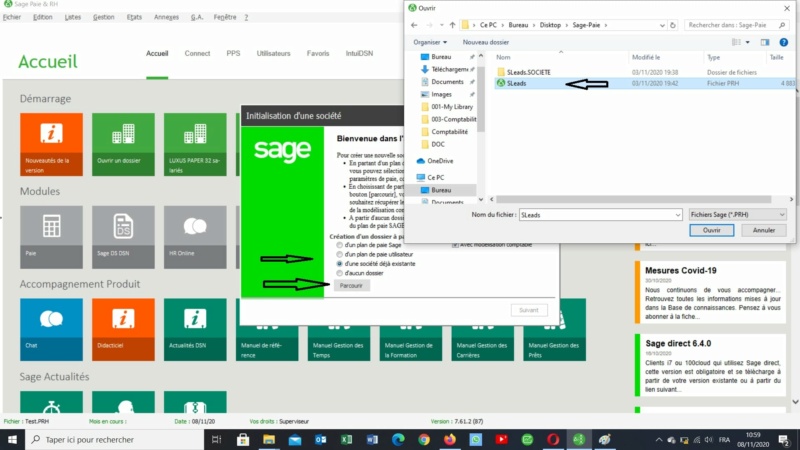Image resolution: width=800 pixels, height=450 pixels.
Task: Open the Actualités DSN tile
Action: pos(195,330)
